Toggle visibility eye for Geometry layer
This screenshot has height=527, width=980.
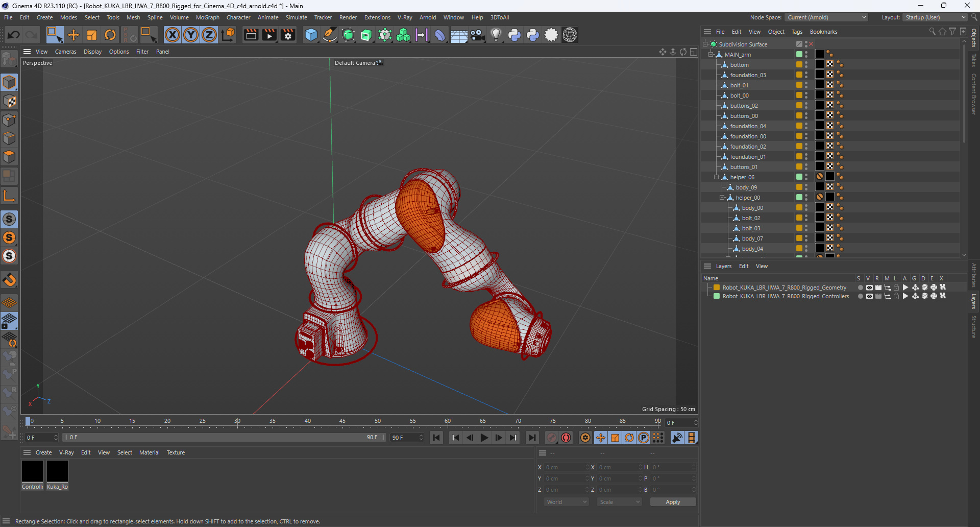[869, 288]
